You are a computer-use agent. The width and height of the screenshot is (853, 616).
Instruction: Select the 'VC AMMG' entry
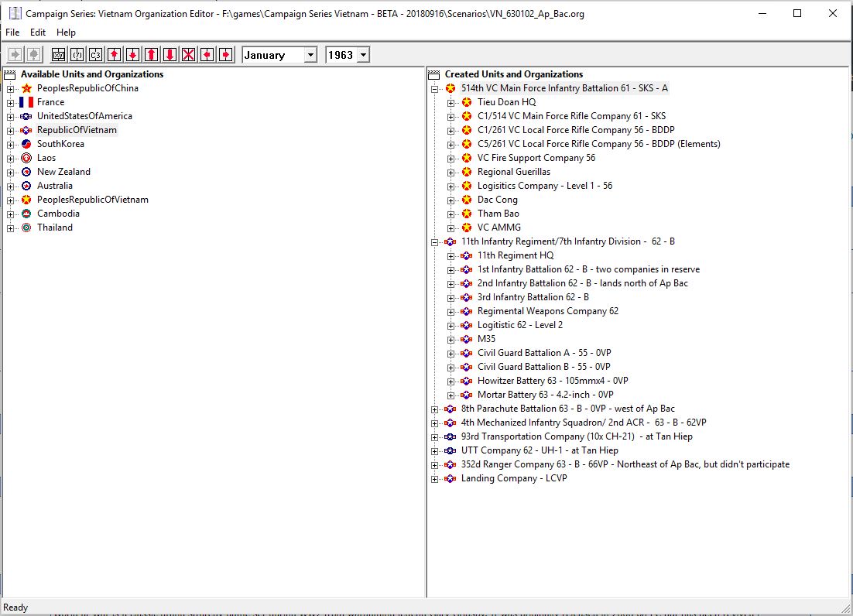pyautogui.click(x=498, y=228)
